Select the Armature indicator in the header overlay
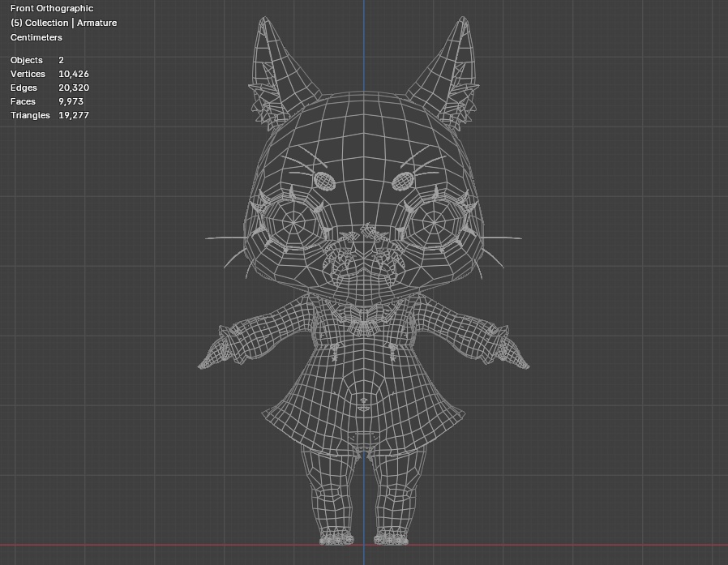This screenshot has width=728, height=565. (x=96, y=23)
